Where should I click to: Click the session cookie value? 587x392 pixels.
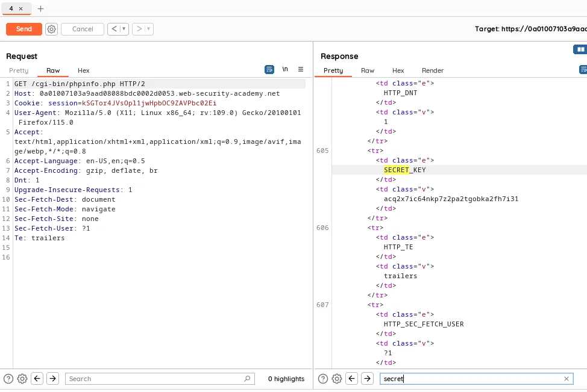149,103
